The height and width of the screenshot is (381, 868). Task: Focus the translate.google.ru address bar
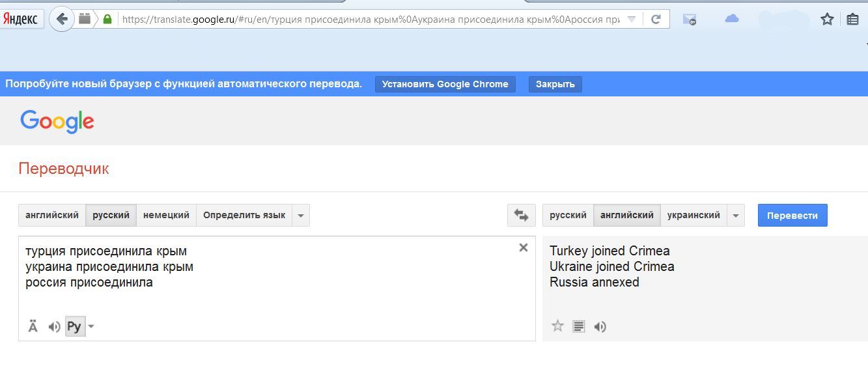coord(370,20)
